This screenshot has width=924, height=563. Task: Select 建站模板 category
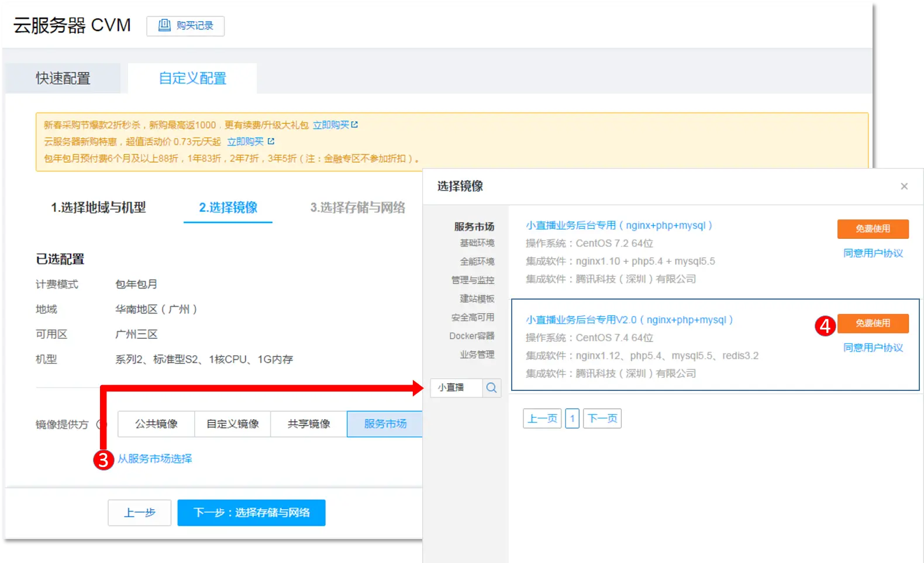477,299
